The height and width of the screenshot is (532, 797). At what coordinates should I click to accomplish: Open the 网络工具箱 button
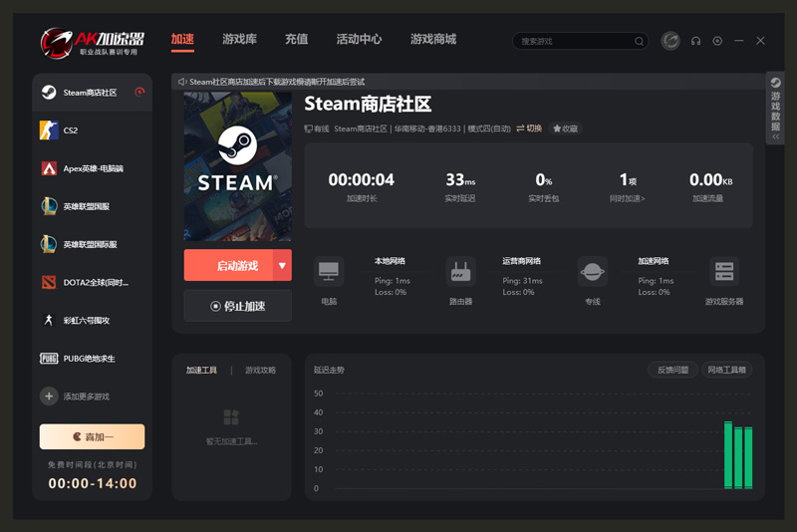pyautogui.click(x=727, y=370)
